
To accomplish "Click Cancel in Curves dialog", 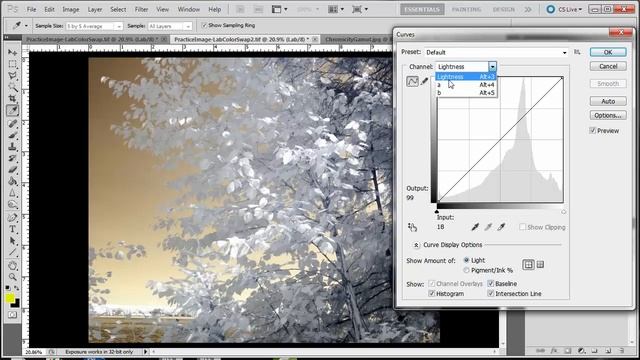I will point(608,66).
